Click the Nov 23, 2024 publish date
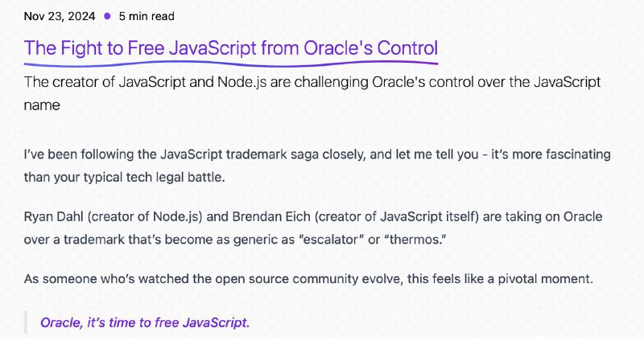 tap(60, 16)
